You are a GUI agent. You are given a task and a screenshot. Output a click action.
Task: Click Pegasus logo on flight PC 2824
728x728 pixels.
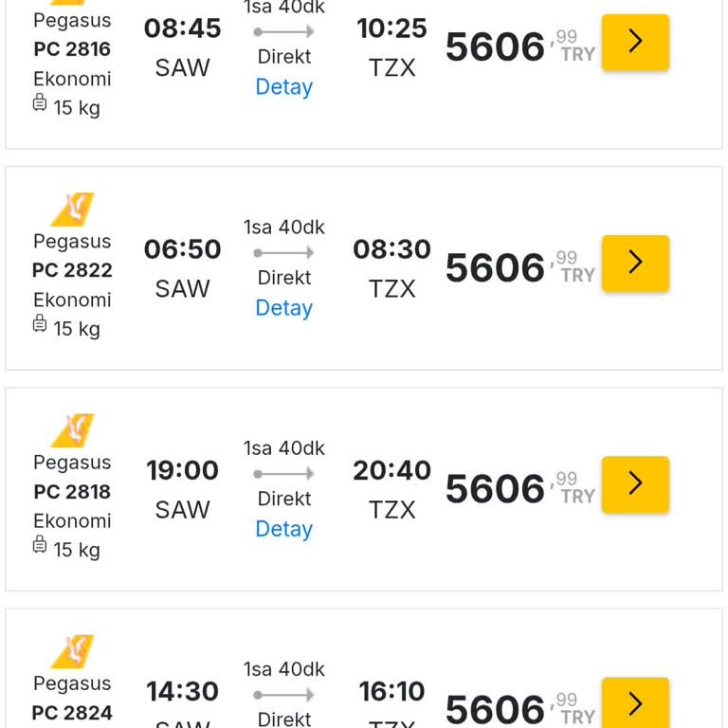pos(72,650)
